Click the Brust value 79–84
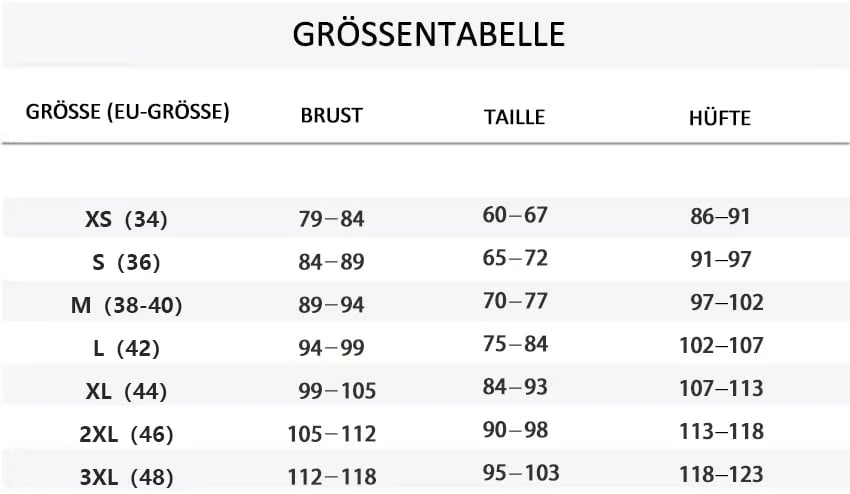 click(x=331, y=219)
